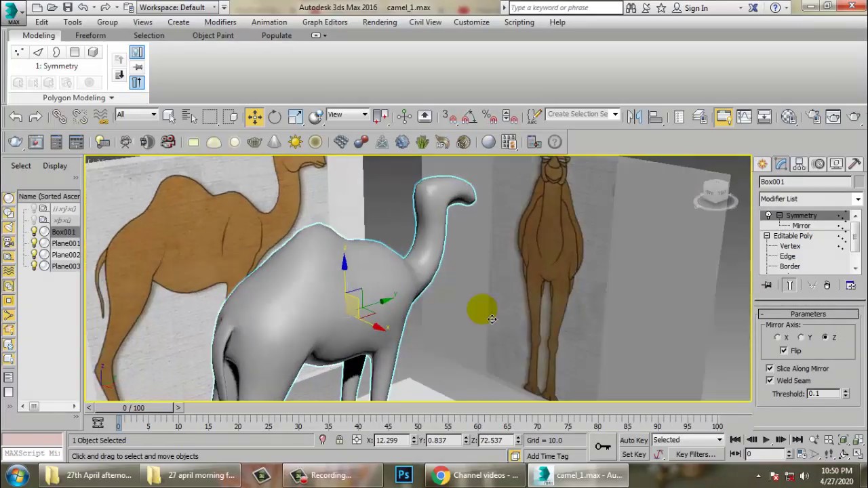Activate Select and Link tool
868x488 pixels.
(60, 117)
